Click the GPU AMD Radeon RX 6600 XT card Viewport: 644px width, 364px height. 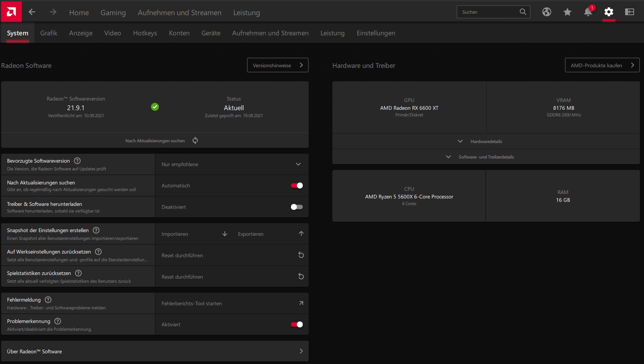coord(409,107)
